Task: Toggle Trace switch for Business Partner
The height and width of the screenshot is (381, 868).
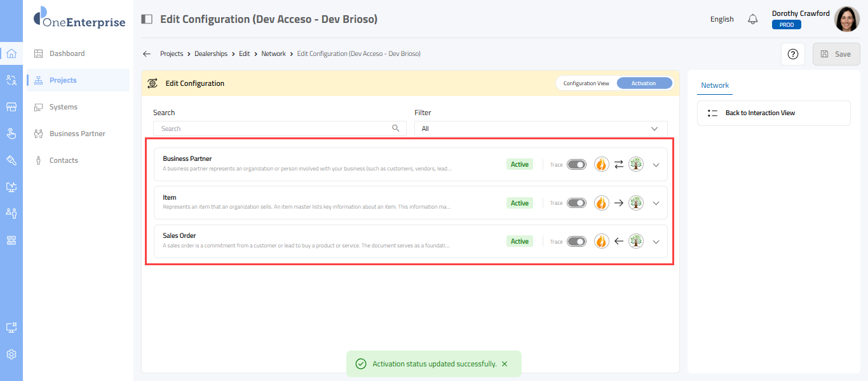Action: coord(576,165)
